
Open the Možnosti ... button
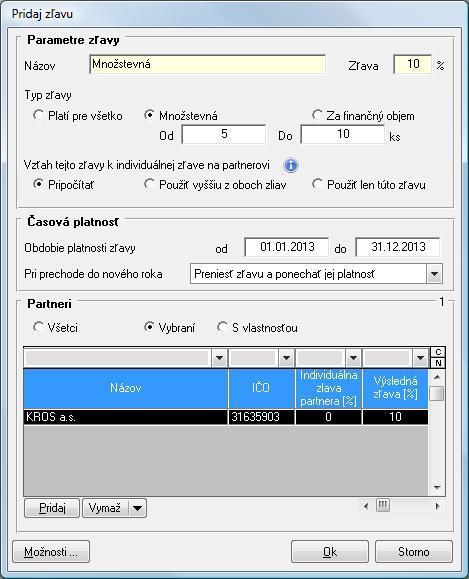pyautogui.click(x=51, y=552)
